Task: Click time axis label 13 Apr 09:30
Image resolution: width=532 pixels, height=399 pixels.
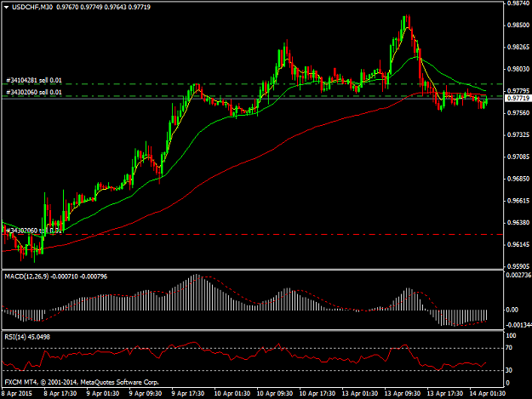Action: coord(403,394)
